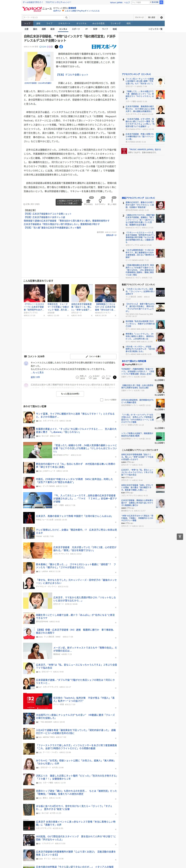The height and width of the screenshot is (868, 186).
Task: Click the top web search input field
Action: [140, 2]
